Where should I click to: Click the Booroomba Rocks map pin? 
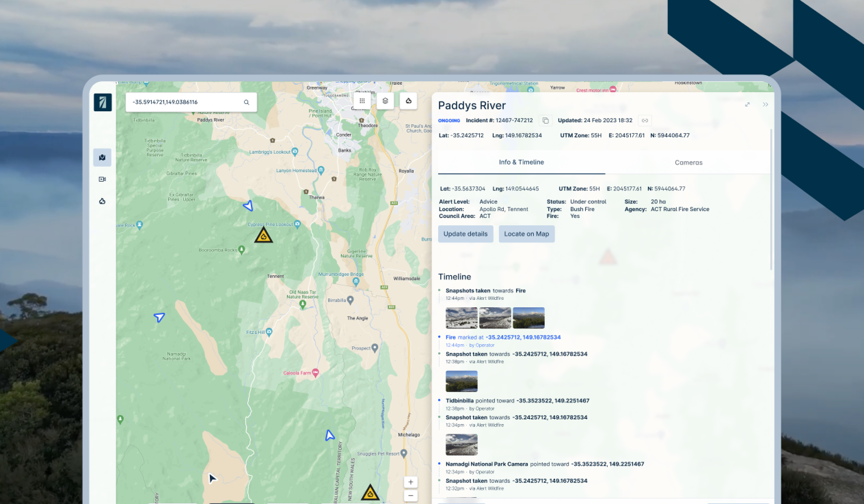[241, 250]
